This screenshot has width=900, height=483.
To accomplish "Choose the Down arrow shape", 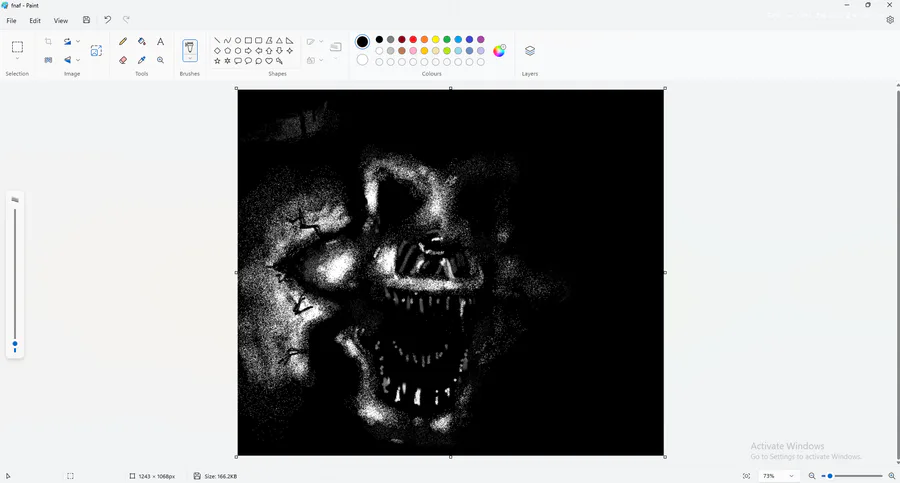I will pyautogui.click(x=279, y=51).
